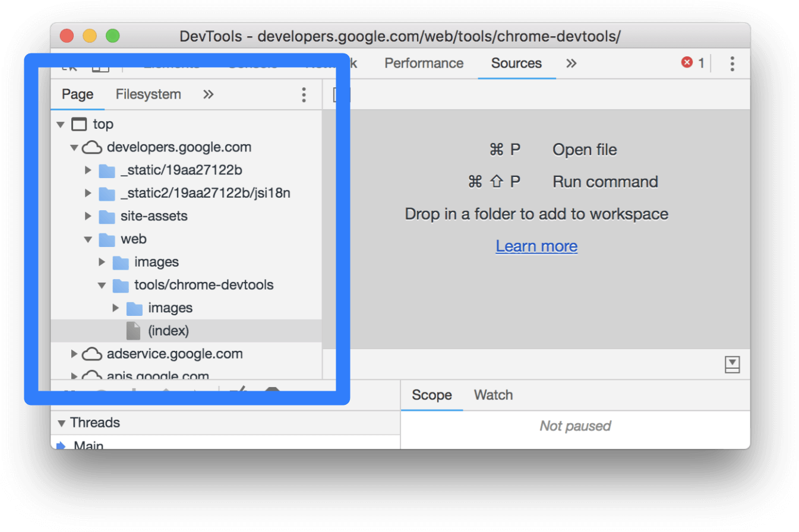Select the Main thread row

tap(225, 443)
